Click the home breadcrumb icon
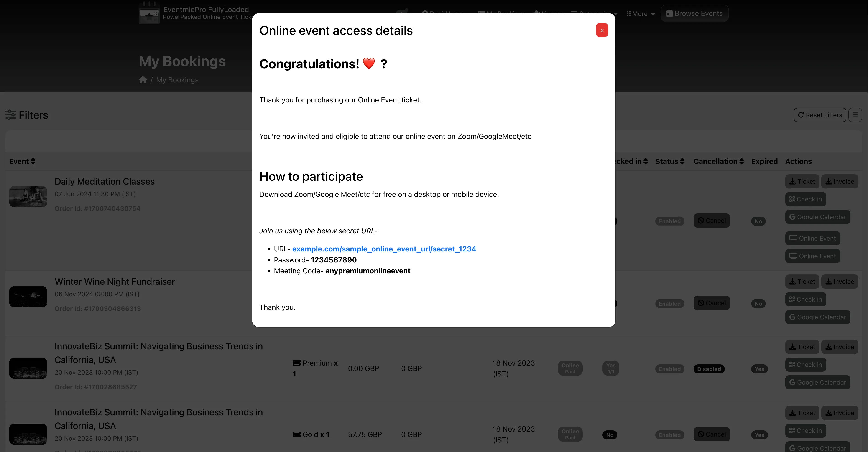Screen dimensions: 868x452 (x=143, y=79)
